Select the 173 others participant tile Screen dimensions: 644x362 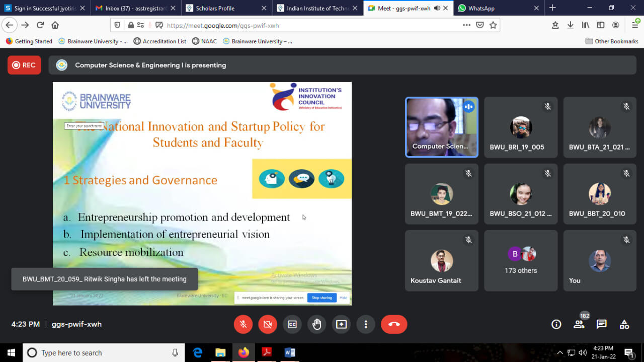(521, 261)
